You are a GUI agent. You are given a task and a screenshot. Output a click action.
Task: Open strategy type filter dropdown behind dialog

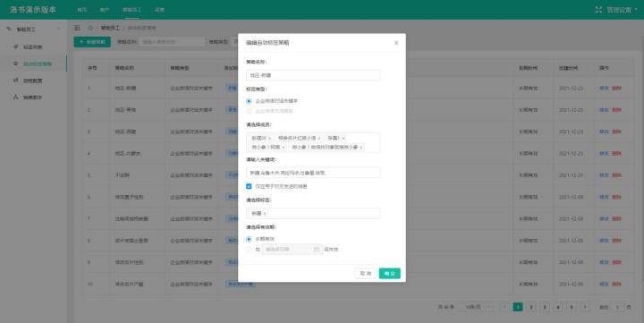tap(235, 41)
